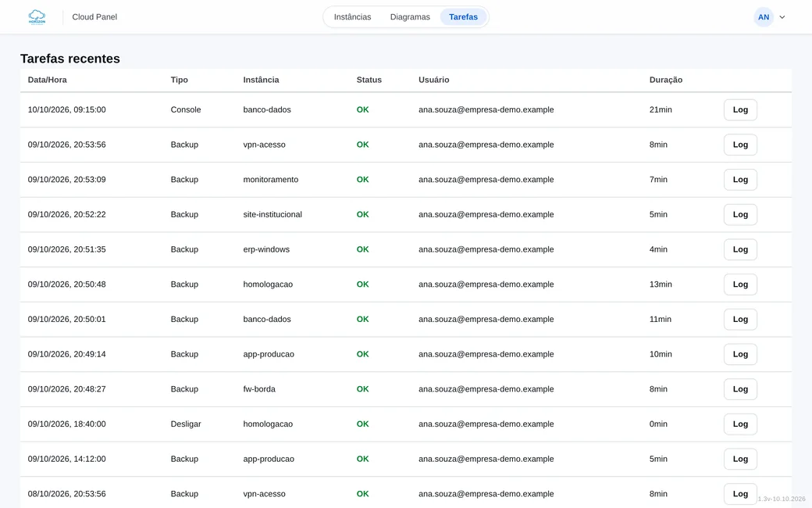The width and height of the screenshot is (812, 508).
Task: Click the fw-borda instance cell
Action: point(259,389)
